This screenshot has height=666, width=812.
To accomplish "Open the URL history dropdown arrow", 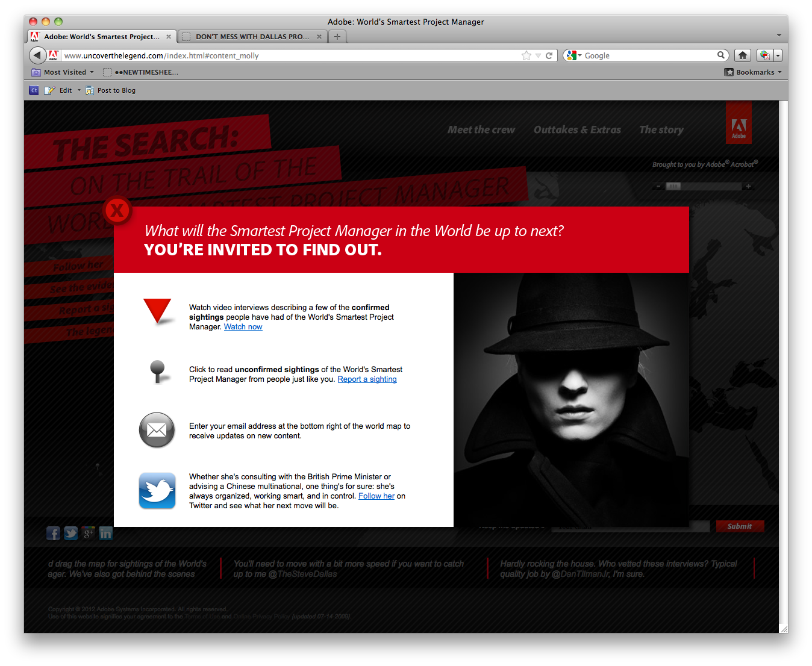I will pyautogui.click(x=538, y=55).
